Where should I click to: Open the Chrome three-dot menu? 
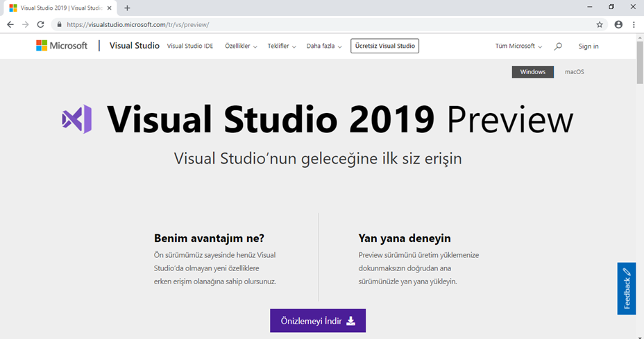tap(634, 25)
